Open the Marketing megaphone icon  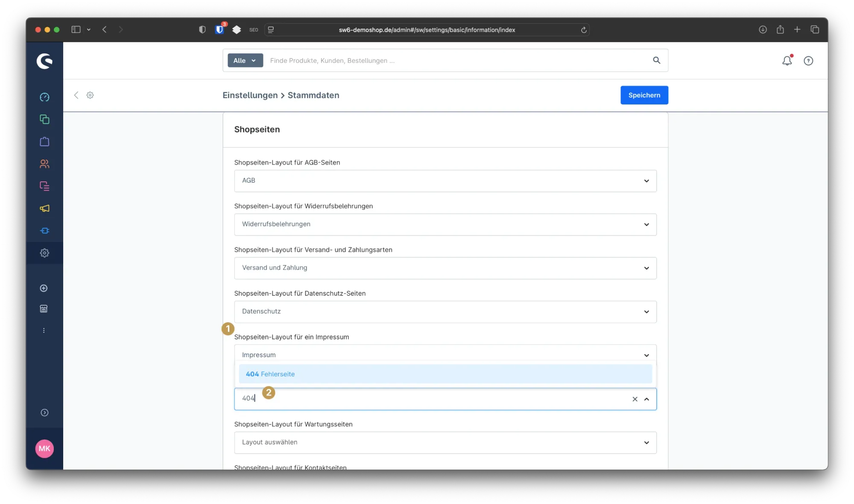[x=44, y=208]
